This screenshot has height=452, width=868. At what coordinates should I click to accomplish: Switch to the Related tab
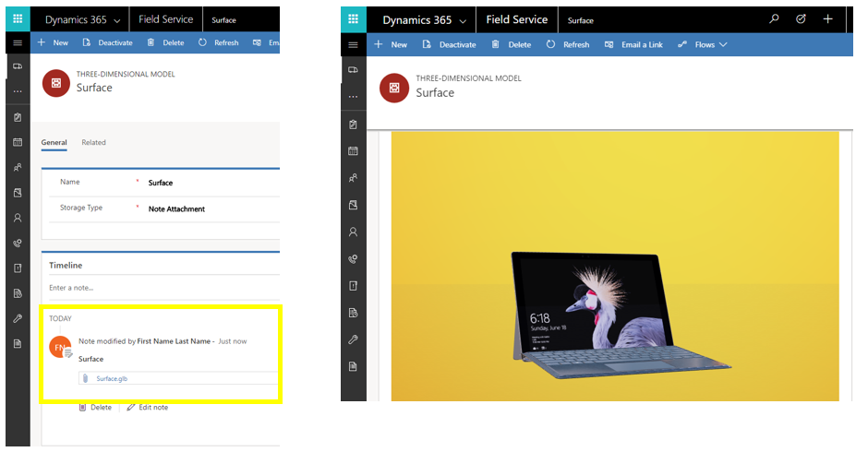click(93, 143)
